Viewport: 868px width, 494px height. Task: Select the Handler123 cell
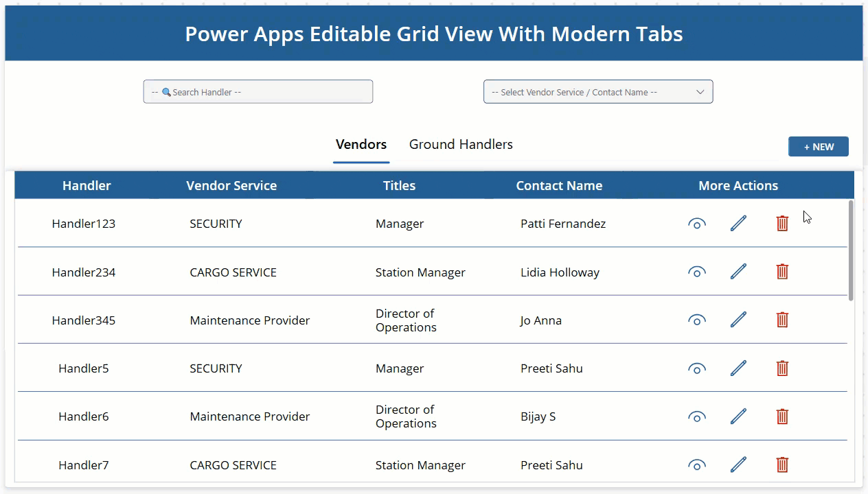tap(84, 224)
